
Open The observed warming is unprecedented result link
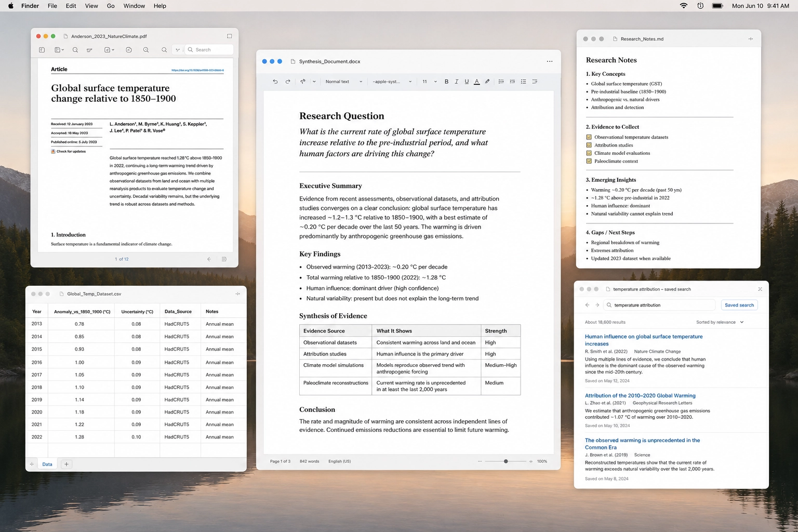[x=642, y=444]
